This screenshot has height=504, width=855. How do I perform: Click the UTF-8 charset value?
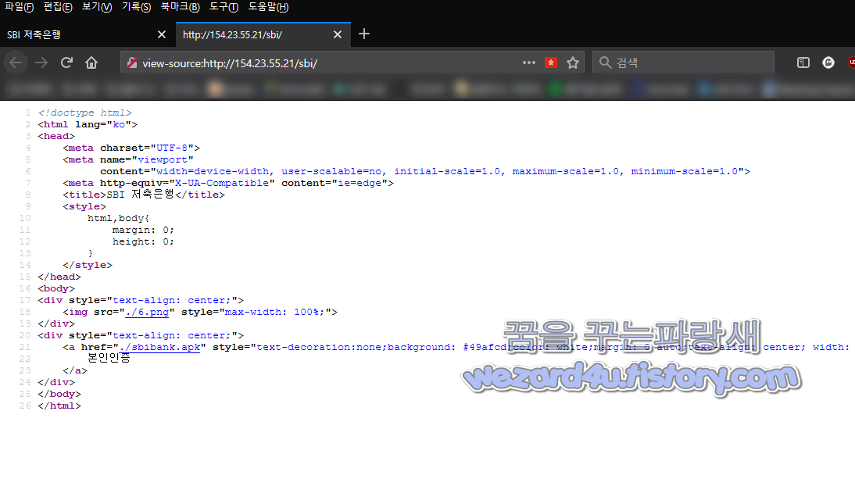[172, 148]
